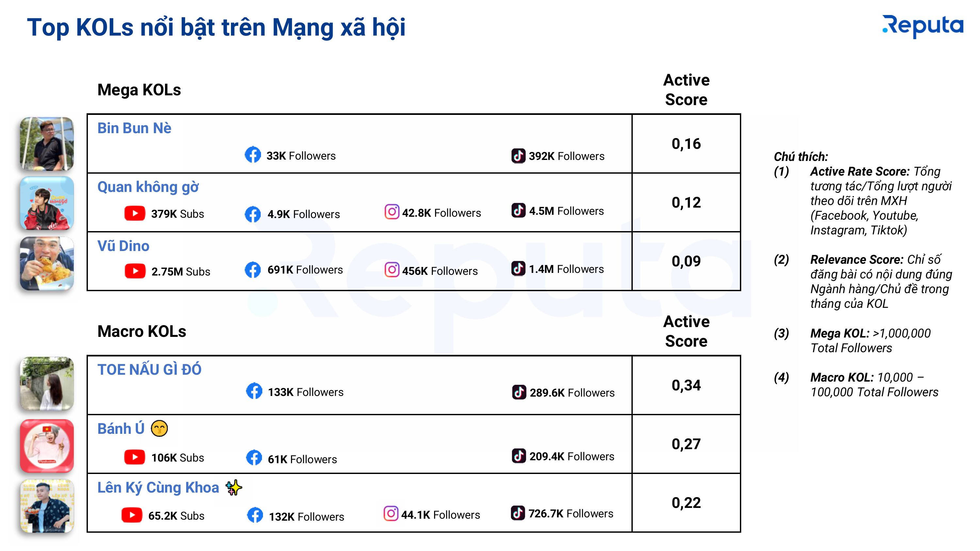Click the 0,34 Active Score cell
Screen dimensions: 980x551
click(686, 385)
